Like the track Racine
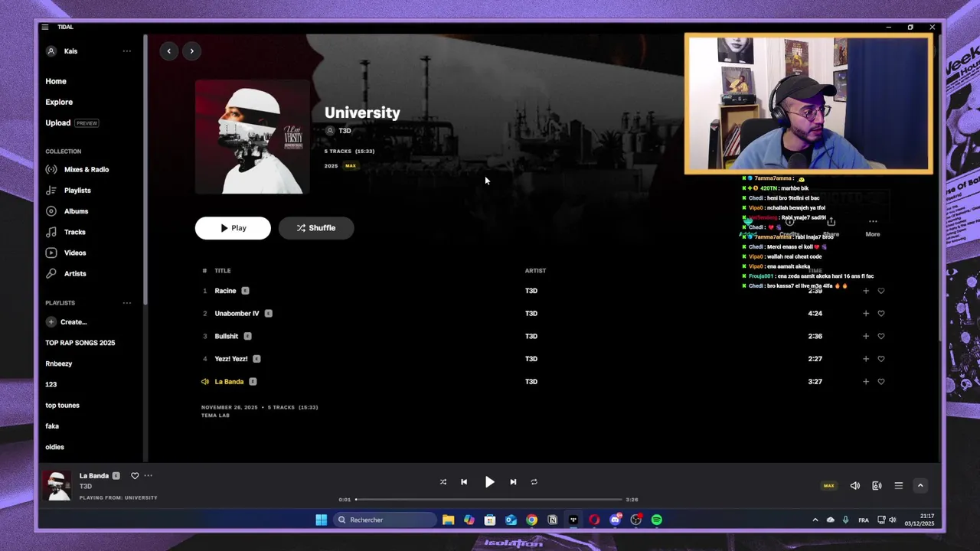This screenshot has height=551, width=980. click(881, 291)
